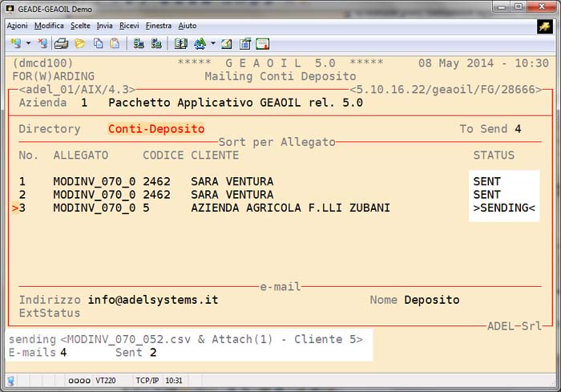Click the paste clipboard icon
This screenshot has height=392, width=561.
point(115,43)
